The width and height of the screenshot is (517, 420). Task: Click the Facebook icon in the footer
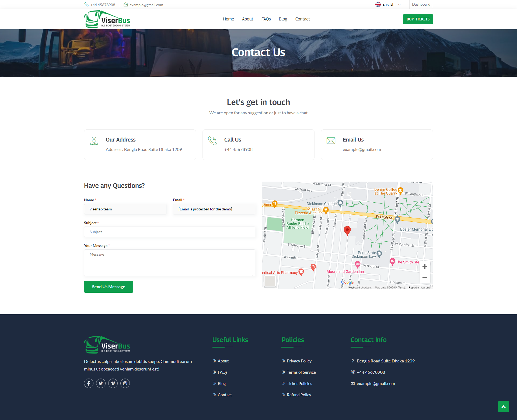tap(89, 383)
